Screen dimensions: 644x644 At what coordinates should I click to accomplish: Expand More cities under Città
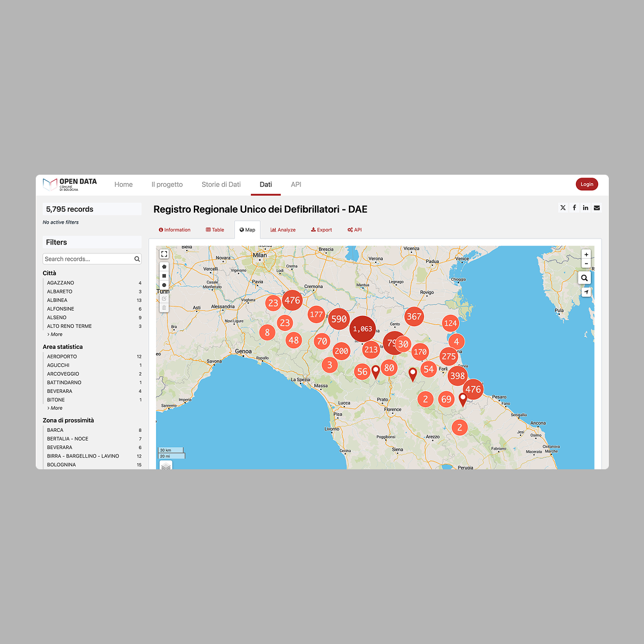[x=55, y=335]
